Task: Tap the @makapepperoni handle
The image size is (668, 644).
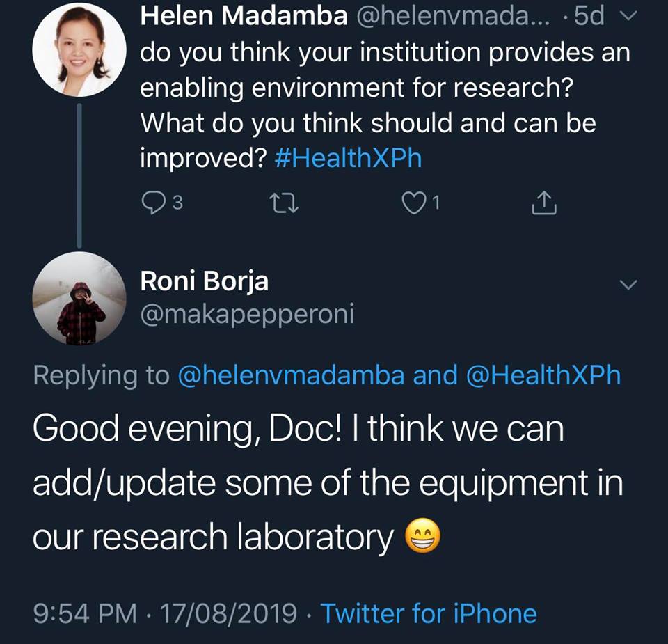Action: pyautogui.click(x=247, y=314)
